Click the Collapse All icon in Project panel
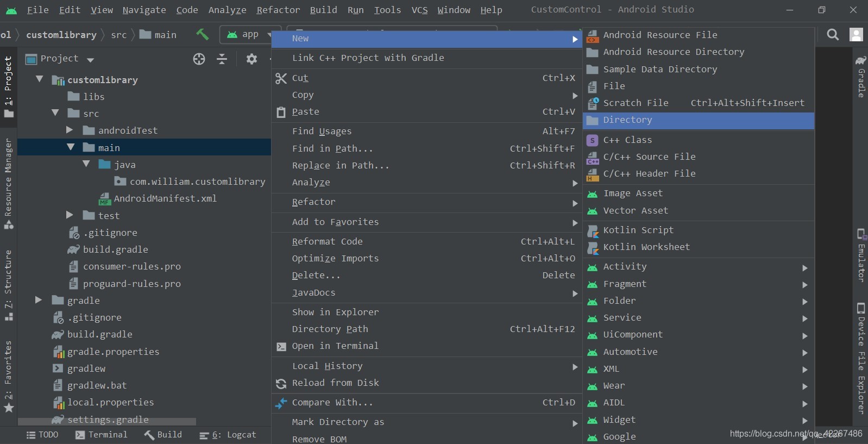 point(222,59)
